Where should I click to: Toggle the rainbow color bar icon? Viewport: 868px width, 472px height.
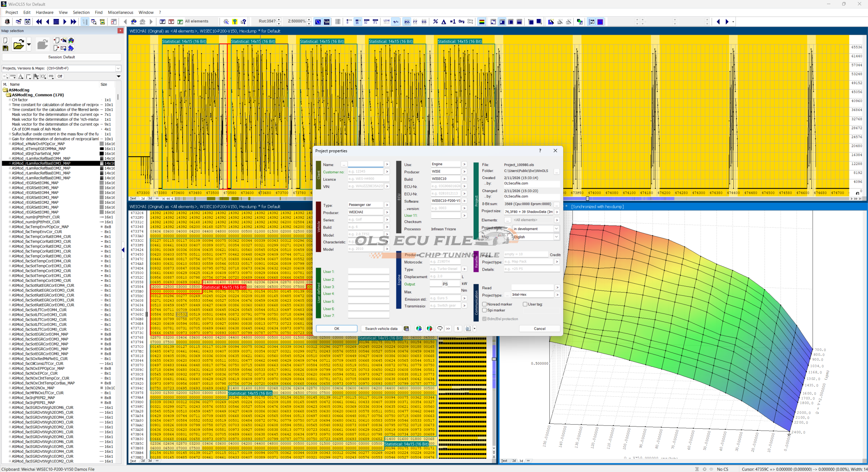pos(481,22)
